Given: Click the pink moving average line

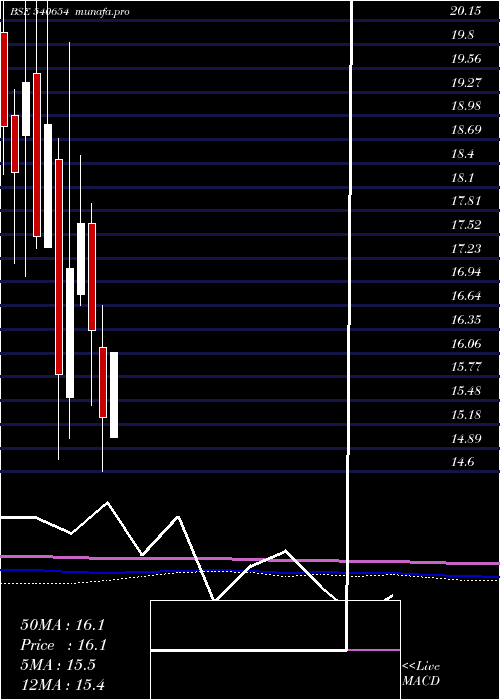Looking at the screenshot, I should tap(250, 559).
